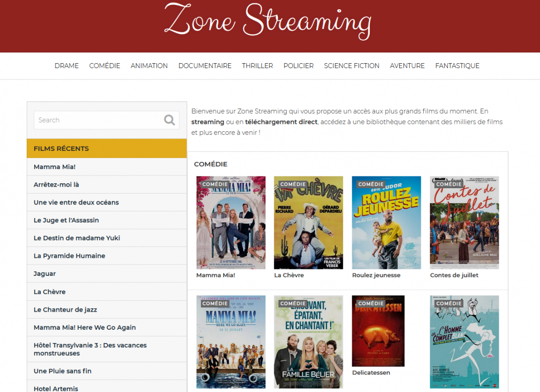Go to Animation category
The width and height of the screenshot is (540, 392).
coord(149,66)
